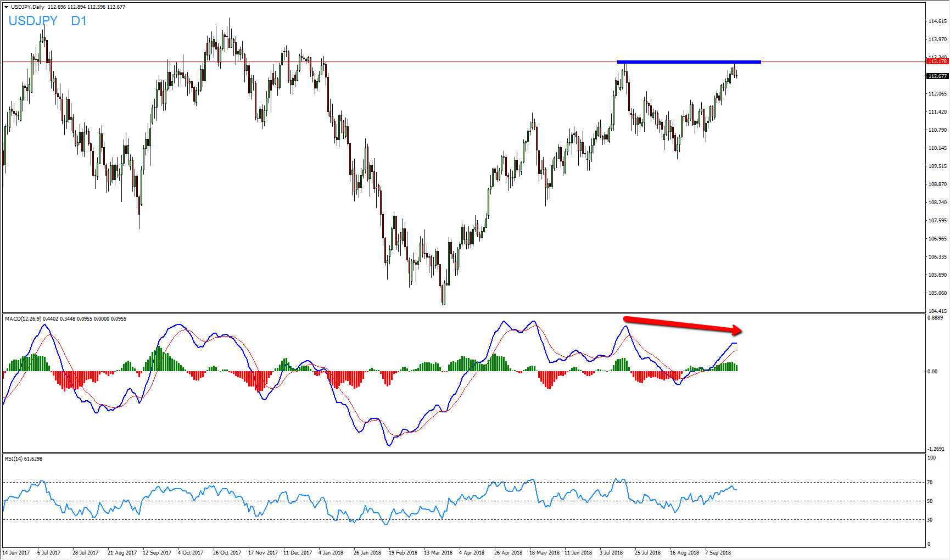Click the 111.420 price axis label

click(x=937, y=112)
